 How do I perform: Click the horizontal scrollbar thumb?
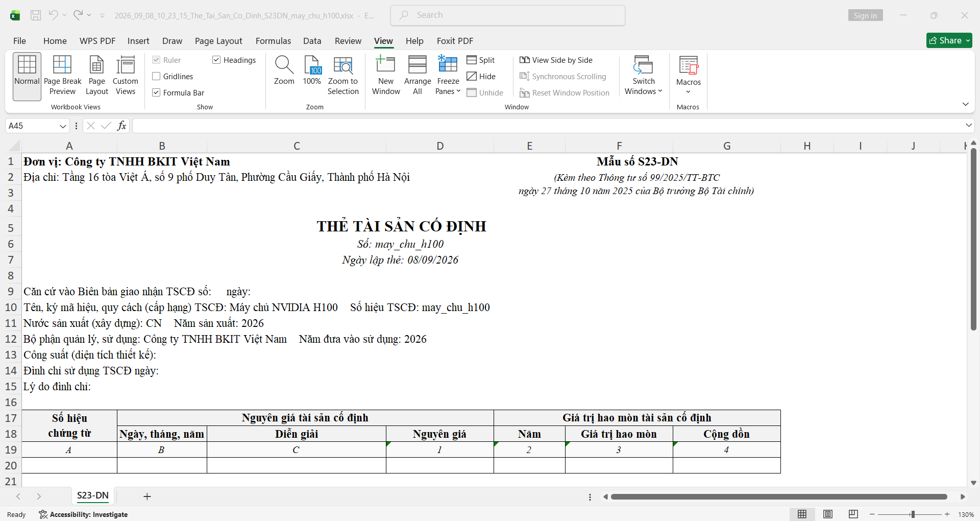[x=779, y=496]
